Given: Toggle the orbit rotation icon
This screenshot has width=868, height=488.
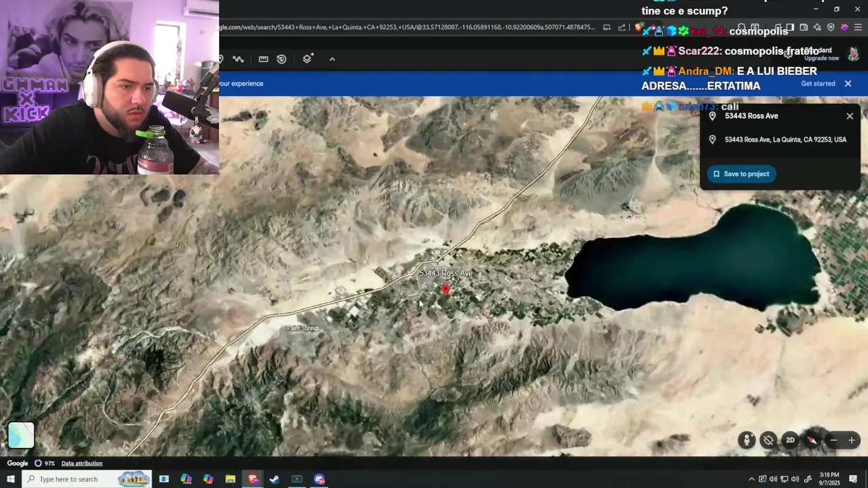Looking at the screenshot, I should point(768,440).
